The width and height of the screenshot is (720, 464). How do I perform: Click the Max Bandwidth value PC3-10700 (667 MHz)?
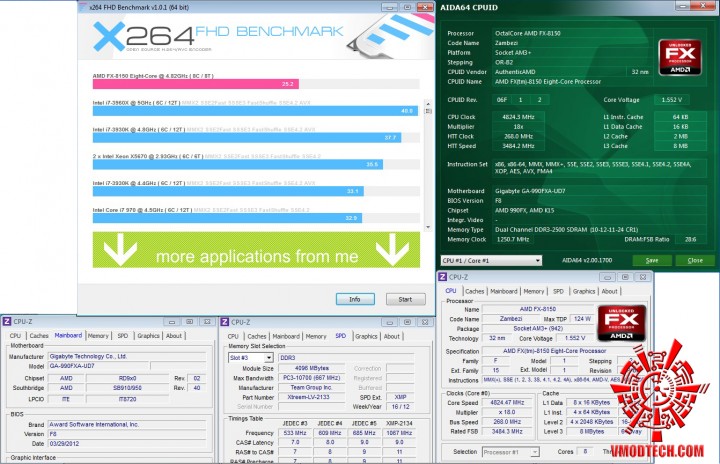point(311,378)
